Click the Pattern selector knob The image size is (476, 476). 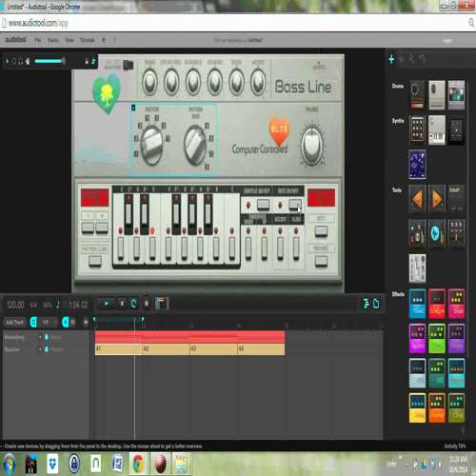pos(151,145)
